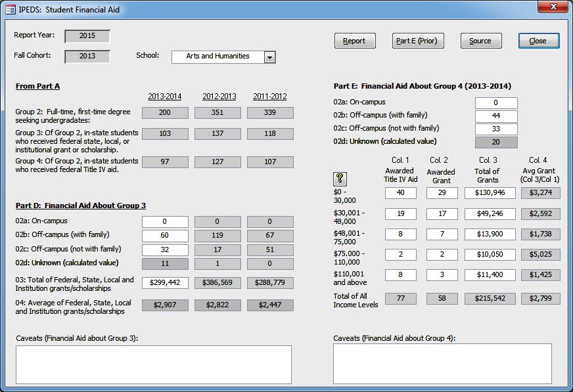Click the Source button

pos(481,41)
